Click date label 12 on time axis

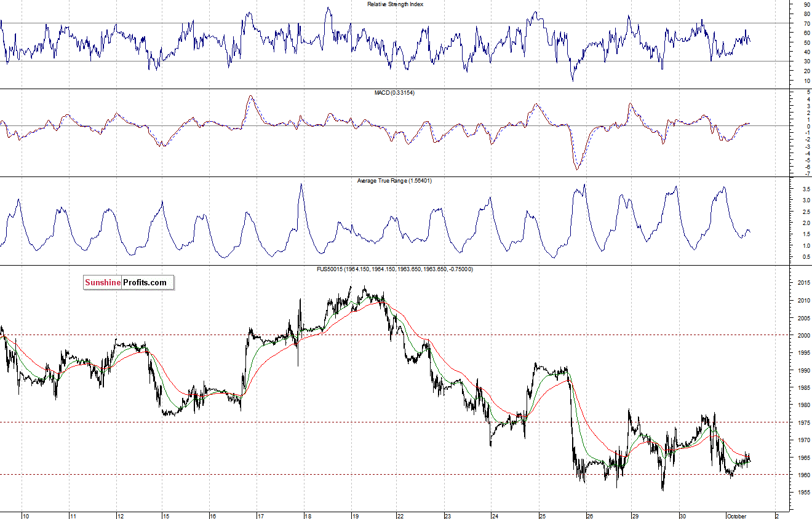121,516
